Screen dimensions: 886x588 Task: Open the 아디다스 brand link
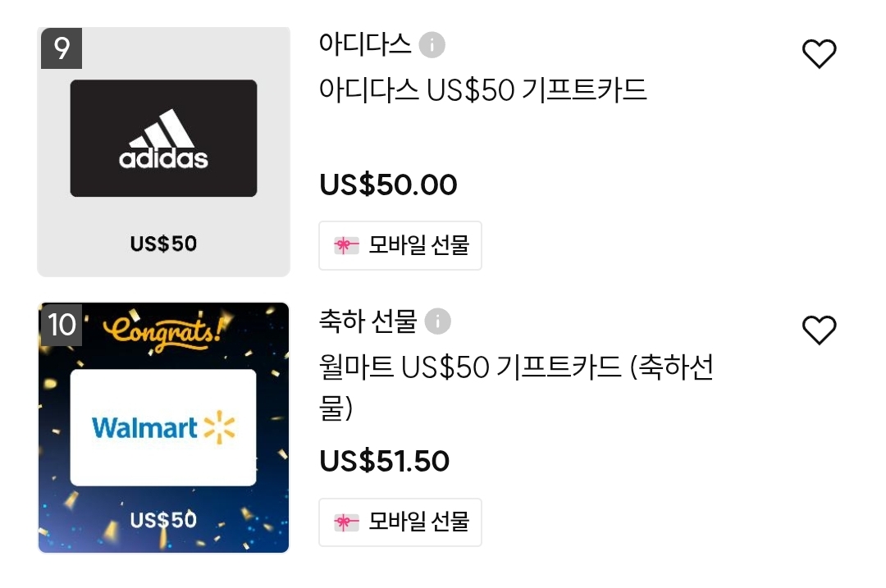[365, 44]
